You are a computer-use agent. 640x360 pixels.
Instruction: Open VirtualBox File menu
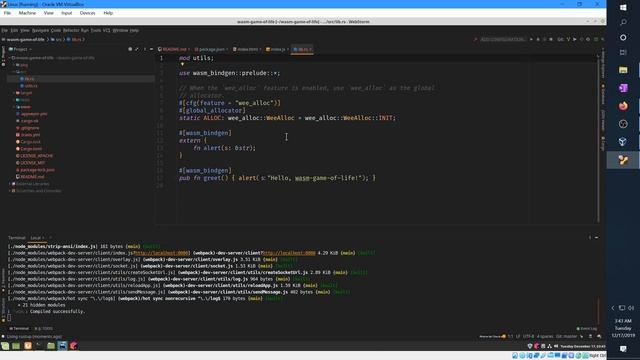click(7, 13)
